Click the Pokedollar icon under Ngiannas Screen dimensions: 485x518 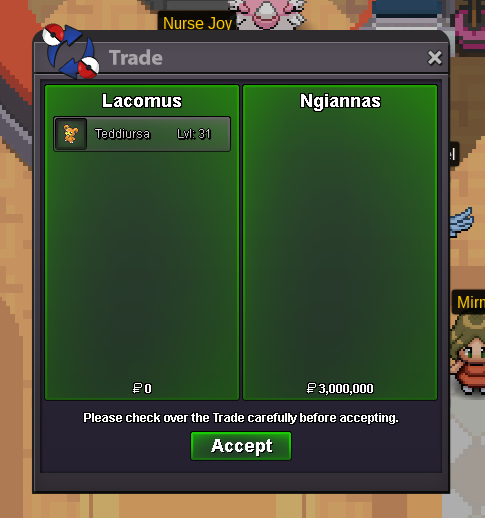pos(311,388)
